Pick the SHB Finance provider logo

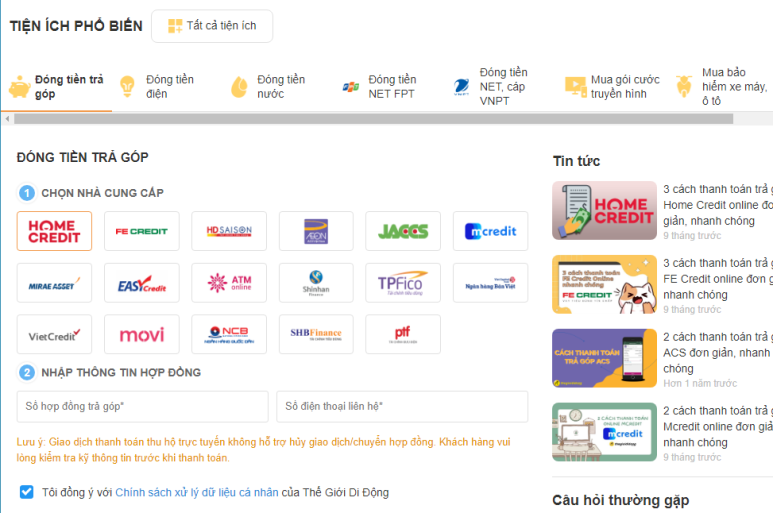pos(316,334)
